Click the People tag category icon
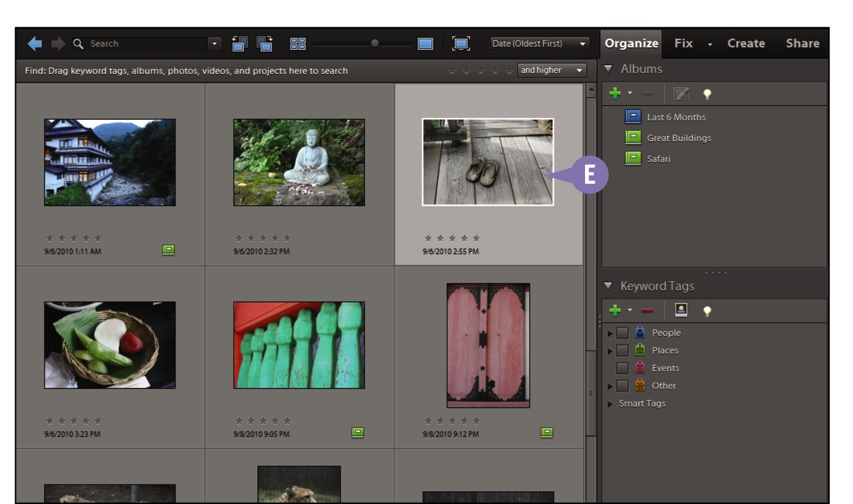 click(640, 332)
